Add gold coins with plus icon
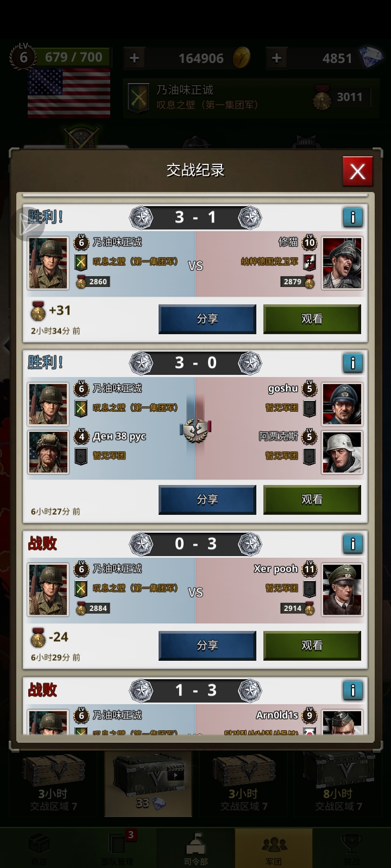The width and height of the screenshot is (391, 868). point(134,58)
